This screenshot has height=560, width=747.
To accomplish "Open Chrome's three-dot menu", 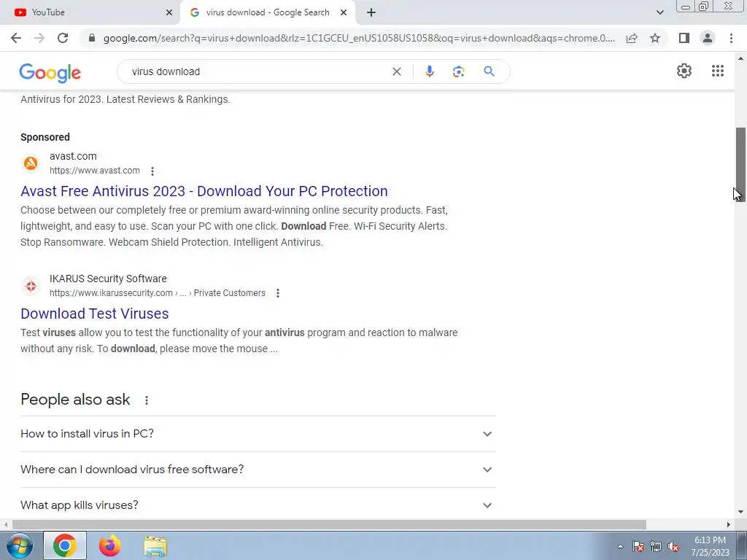I will click(x=731, y=38).
